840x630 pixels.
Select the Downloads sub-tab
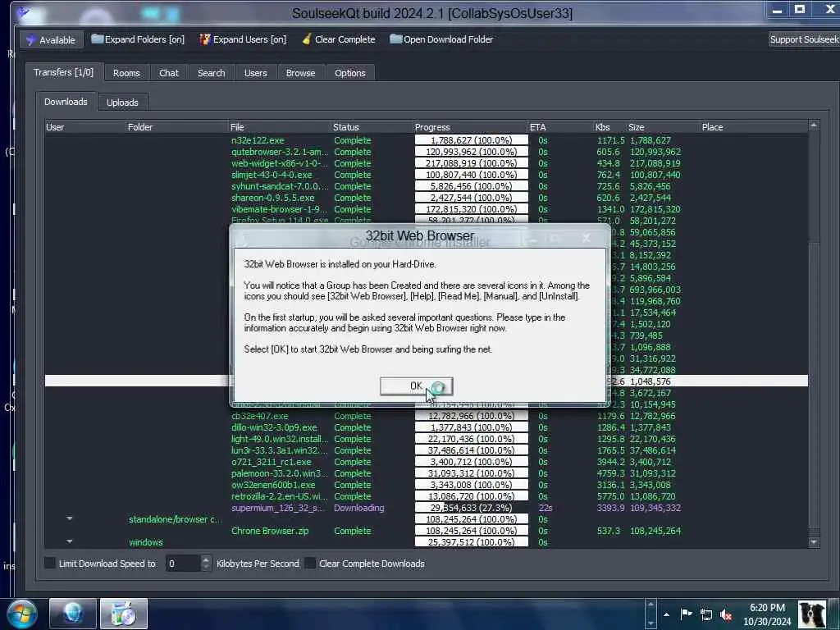[x=66, y=101]
